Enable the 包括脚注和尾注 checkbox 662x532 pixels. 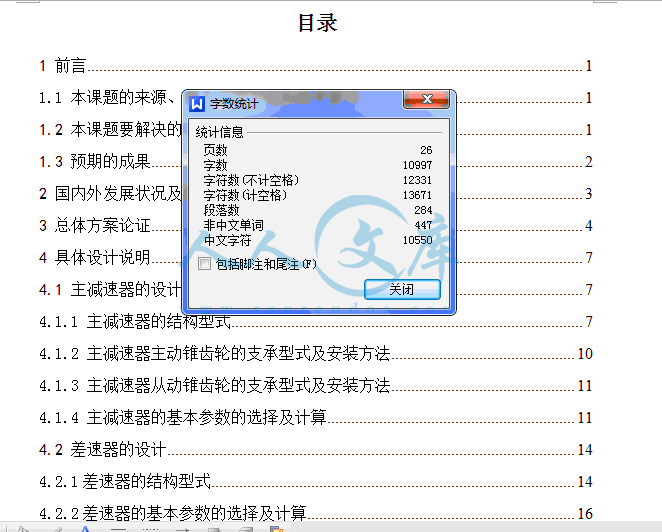[x=205, y=264]
